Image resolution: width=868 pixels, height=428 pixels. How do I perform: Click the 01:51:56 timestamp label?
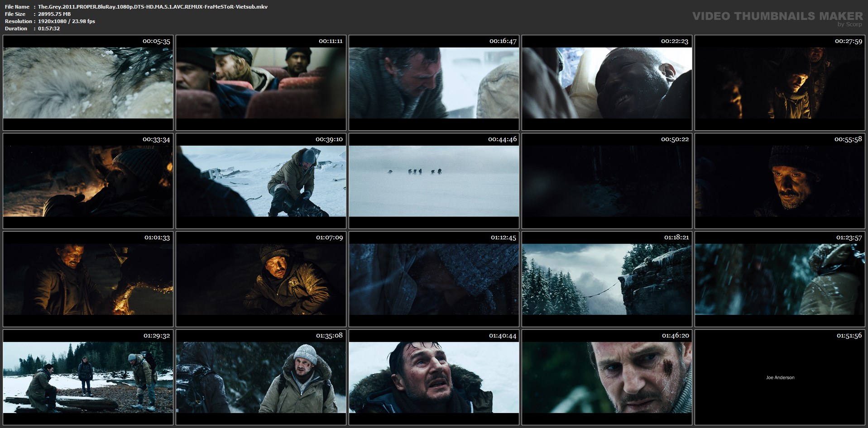[849, 336]
